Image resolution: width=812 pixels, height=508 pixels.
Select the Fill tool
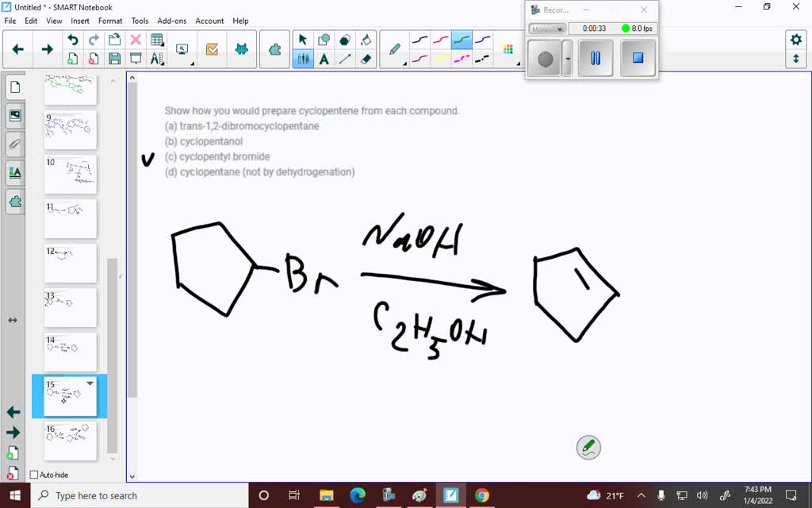tap(366, 38)
